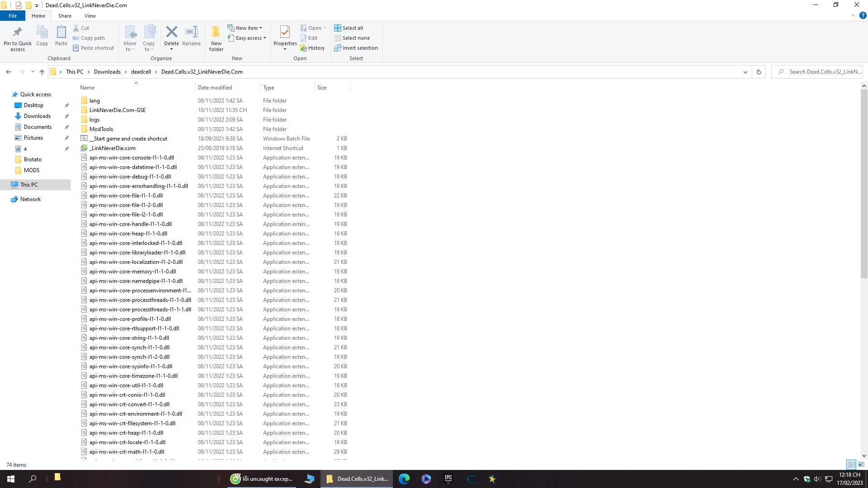Open Microsoft Edge from taskbar

pos(404,479)
